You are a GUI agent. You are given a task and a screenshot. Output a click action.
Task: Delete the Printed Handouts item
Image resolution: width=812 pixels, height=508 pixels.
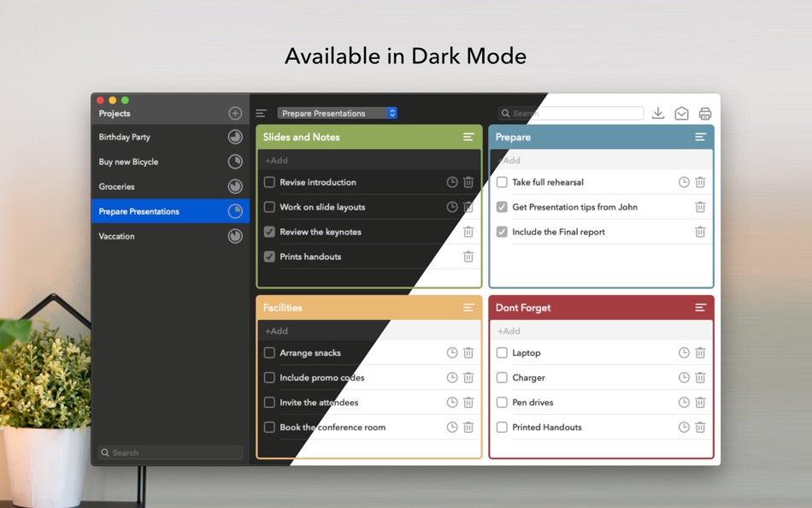point(700,427)
